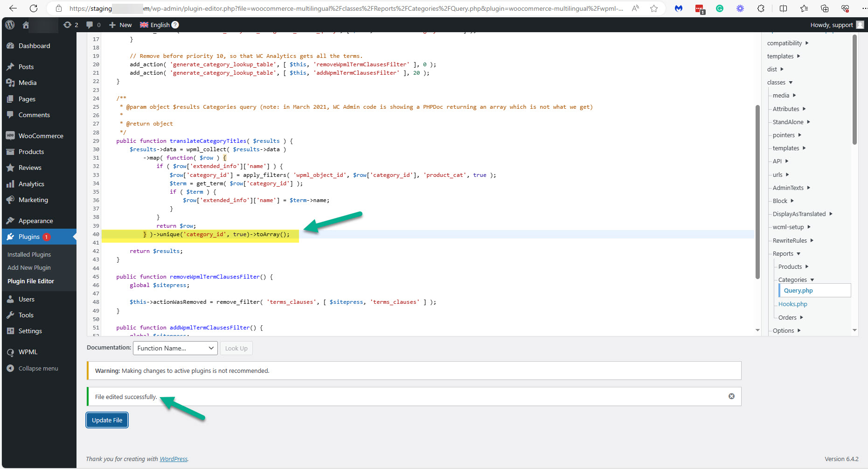
Task: Open the Grammarly extension icon
Action: 720,8
